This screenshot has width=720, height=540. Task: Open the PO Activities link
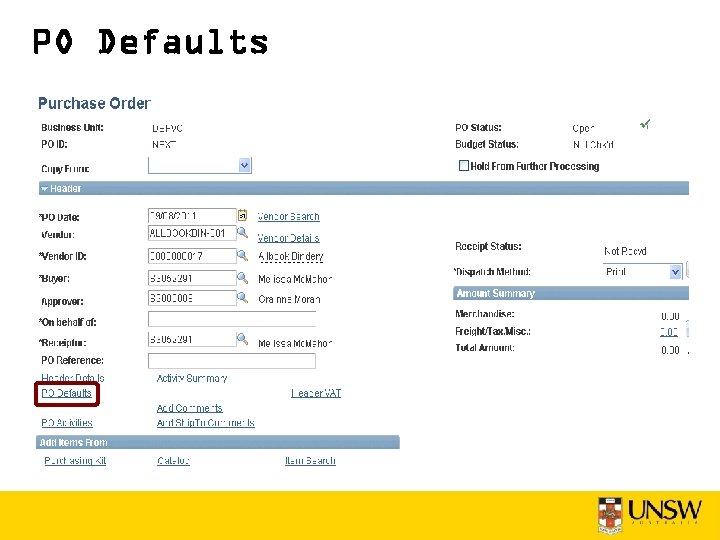pyautogui.click(x=67, y=422)
